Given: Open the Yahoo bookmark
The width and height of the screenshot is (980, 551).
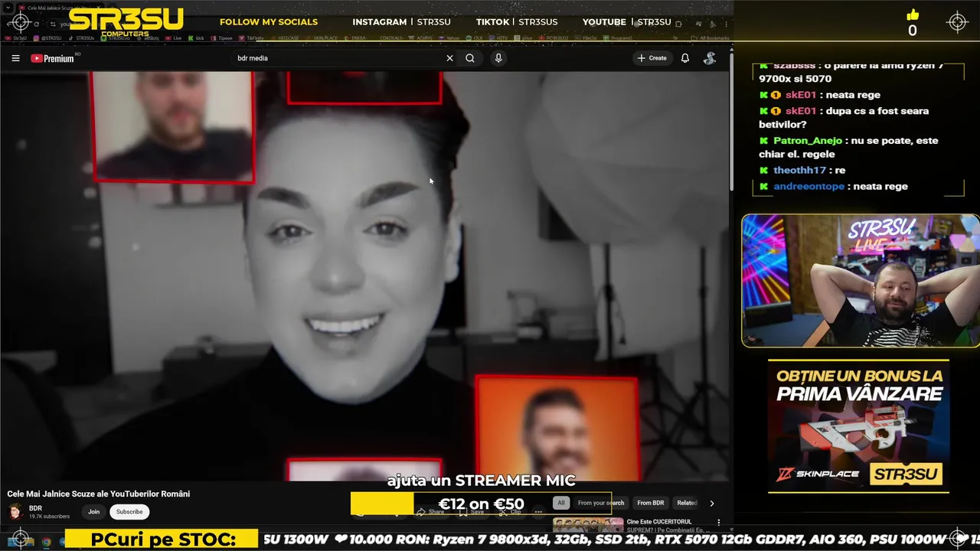Looking at the screenshot, I should [448, 38].
